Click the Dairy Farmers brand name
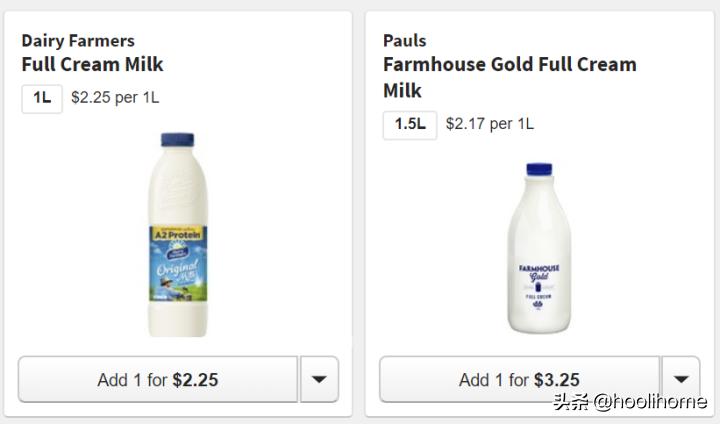This screenshot has height=424, width=720. pyautogui.click(x=77, y=41)
